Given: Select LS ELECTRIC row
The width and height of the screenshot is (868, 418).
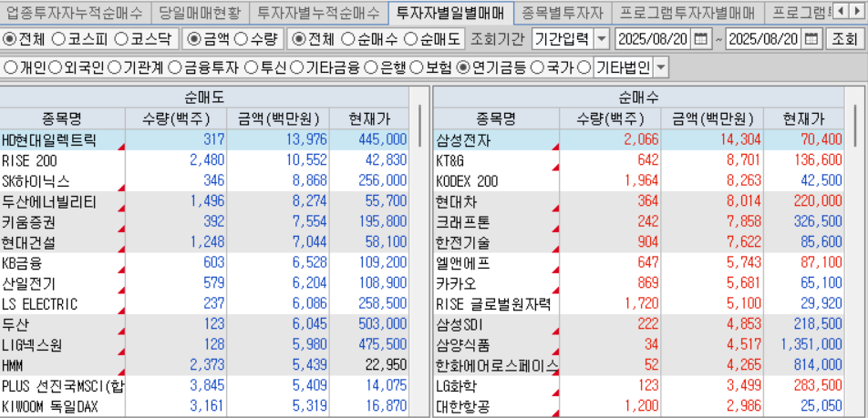Looking at the screenshot, I should point(204,304).
